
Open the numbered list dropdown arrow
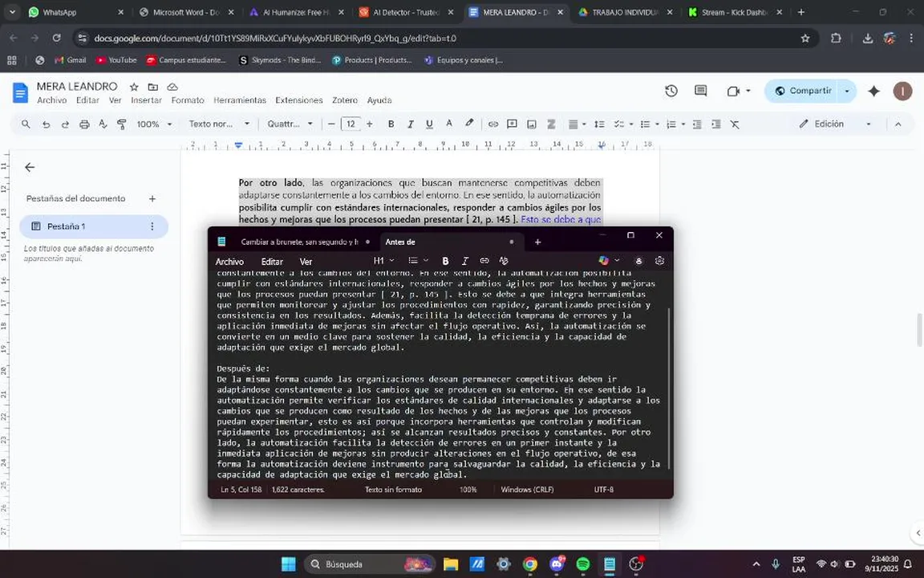tap(683, 124)
